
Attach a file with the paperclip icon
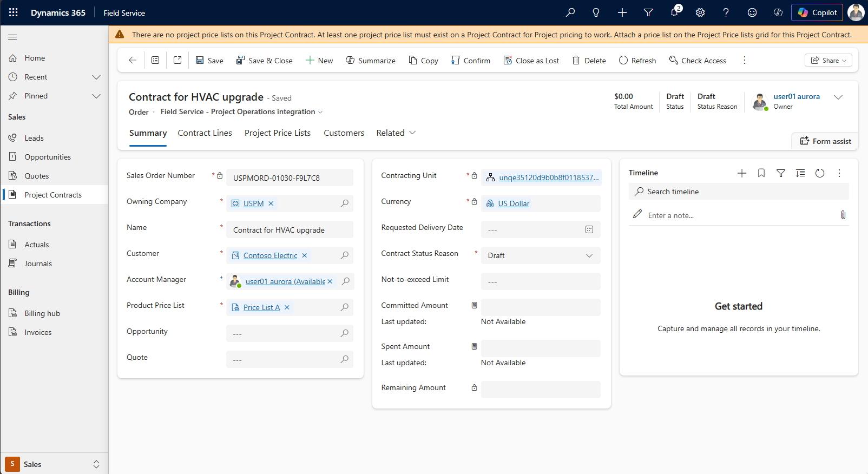843,215
